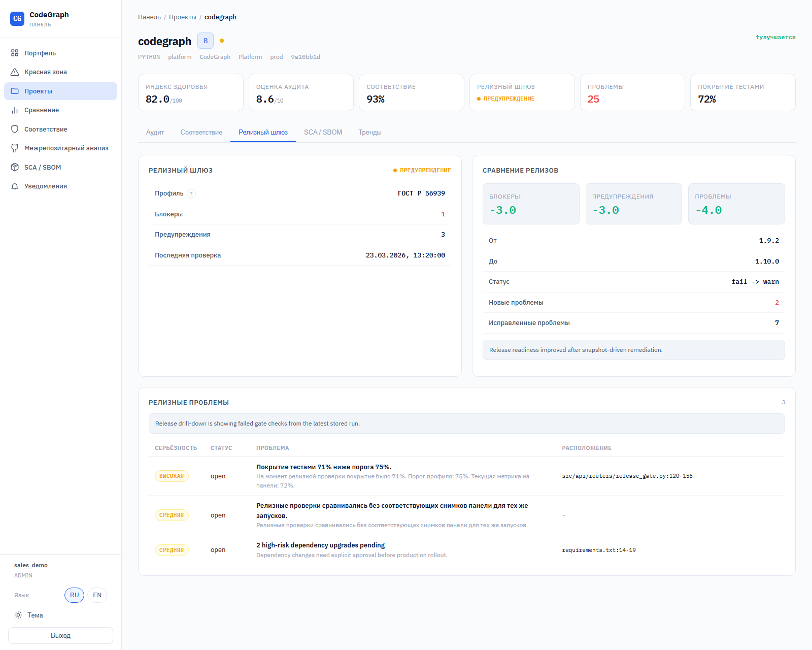Click the question mark help icon near Профиль

pyautogui.click(x=191, y=193)
